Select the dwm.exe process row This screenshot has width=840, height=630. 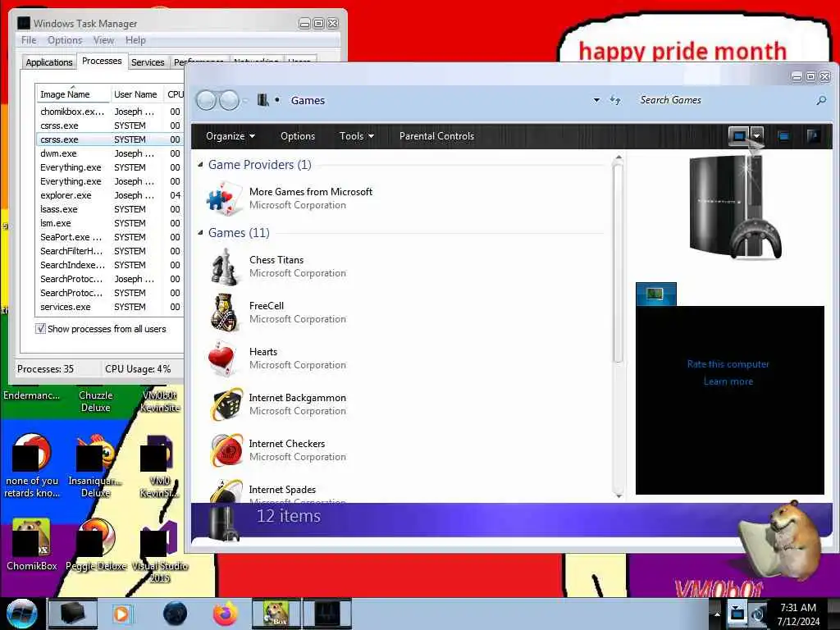pos(110,153)
